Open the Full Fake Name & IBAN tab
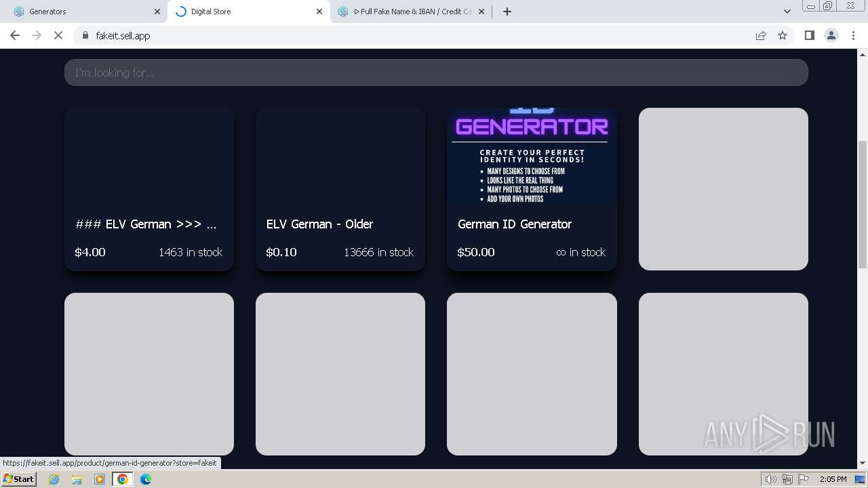The height and width of the screenshot is (488, 868). coord(410,12)
